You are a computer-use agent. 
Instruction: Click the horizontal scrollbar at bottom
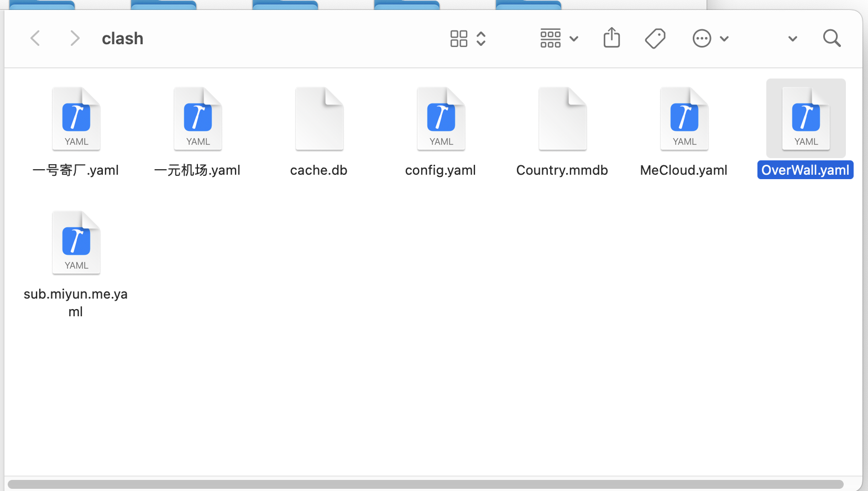[x=425, y=484]
